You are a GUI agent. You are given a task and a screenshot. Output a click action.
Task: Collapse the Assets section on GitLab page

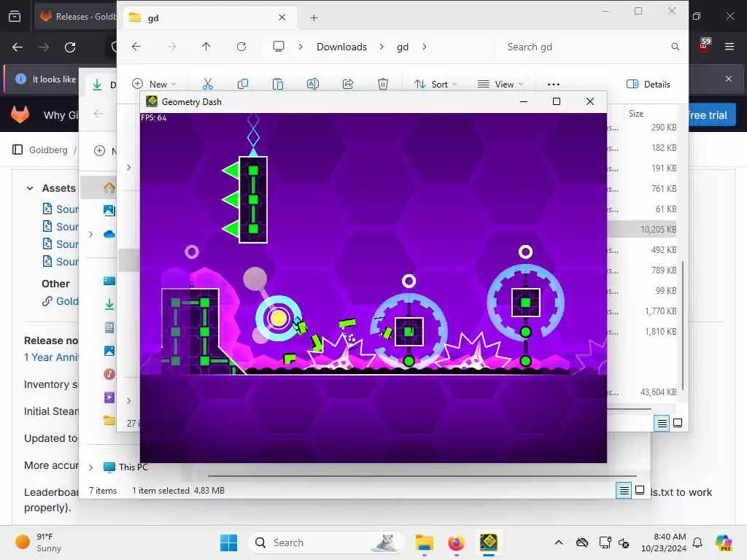point(30,188)
